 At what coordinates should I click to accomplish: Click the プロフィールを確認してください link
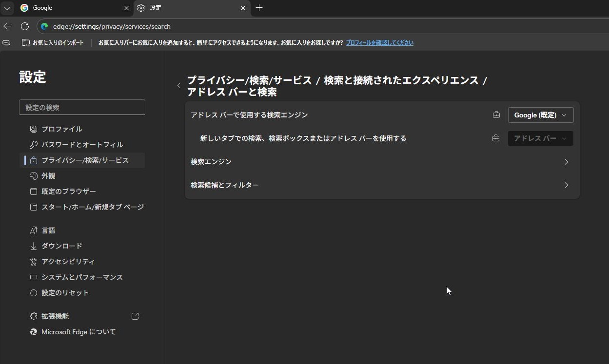pyautogui.click(x=379, y=43)
